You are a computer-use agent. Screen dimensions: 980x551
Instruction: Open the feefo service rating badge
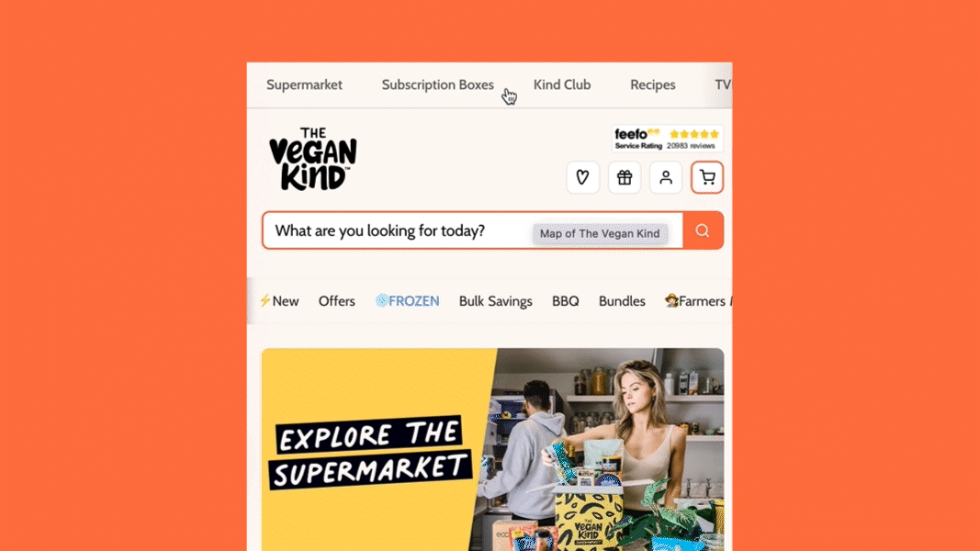click(x=667, y=139)
